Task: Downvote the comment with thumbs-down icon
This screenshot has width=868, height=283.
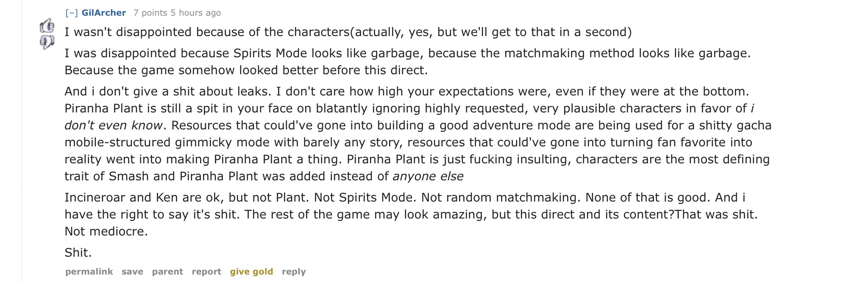Action: (x=47, y=42)
